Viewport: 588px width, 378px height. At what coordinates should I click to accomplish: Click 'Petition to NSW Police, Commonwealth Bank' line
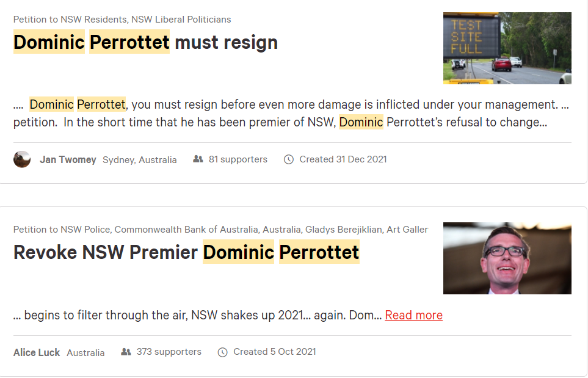pyautogui.click(x=220, y=230)
